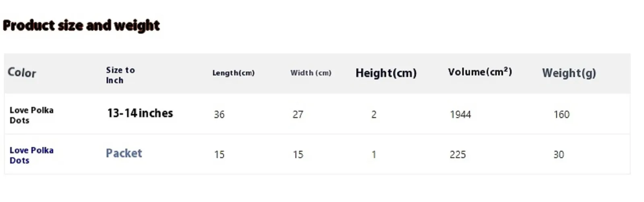Click the Volume(cm²) column header
Screen dimensions: 644x202
click(x=480, y=72)
